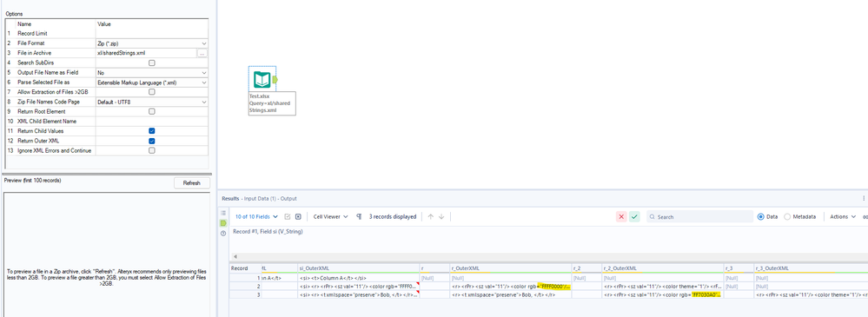Enable Ignore XML Errors and Continue
The width and height of the screenshot is (868, 317).
coord(152,150)
